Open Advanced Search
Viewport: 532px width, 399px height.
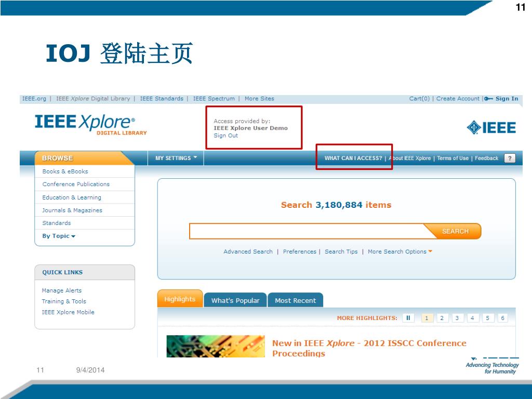point(248,251)
